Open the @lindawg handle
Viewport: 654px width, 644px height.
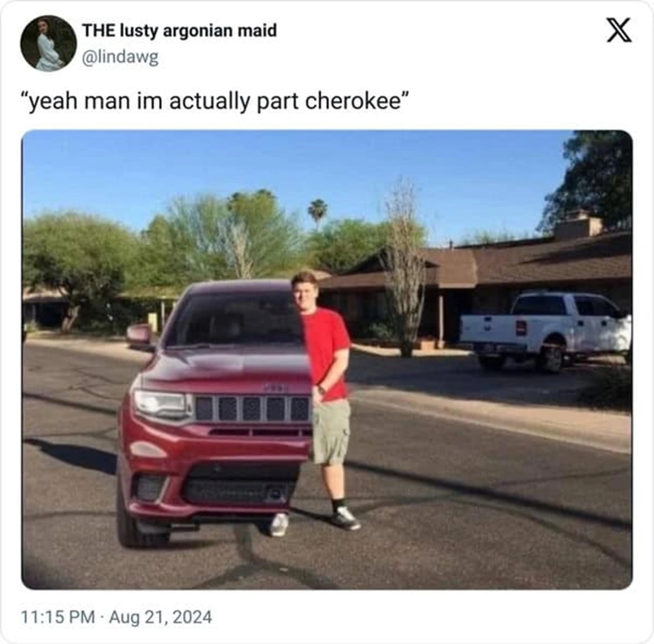click(x=120, y=57)
